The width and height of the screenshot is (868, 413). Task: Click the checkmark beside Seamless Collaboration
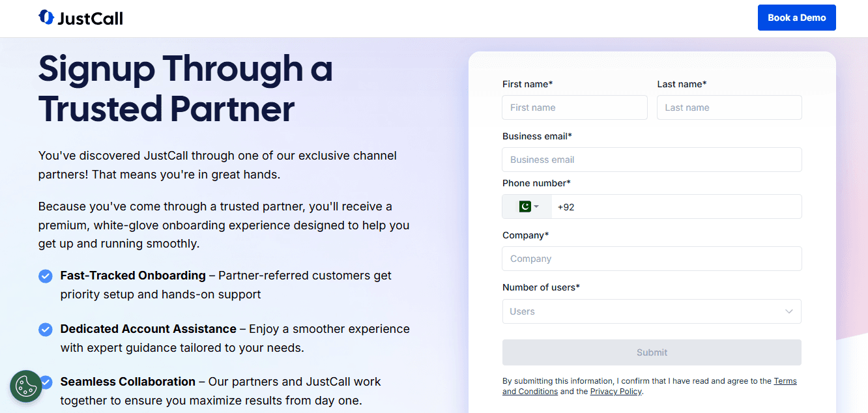[45, 382]
